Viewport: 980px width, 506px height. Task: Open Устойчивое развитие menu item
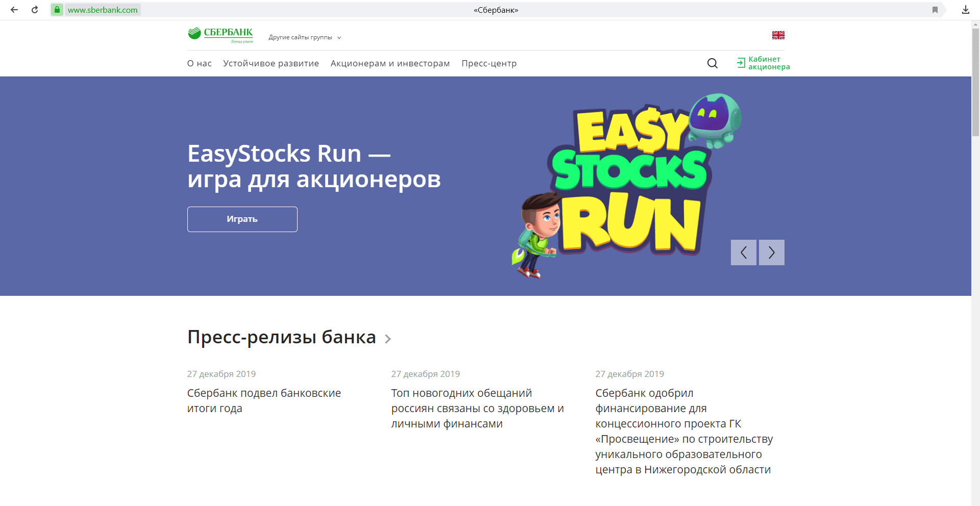click(271, 63)
